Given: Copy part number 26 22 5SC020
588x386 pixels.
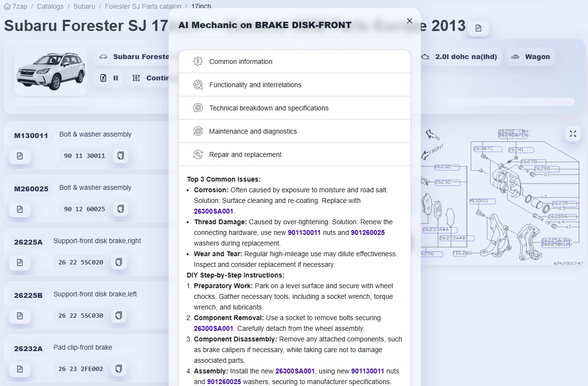Looking at the screenshot, I should [x=119, y=262].
